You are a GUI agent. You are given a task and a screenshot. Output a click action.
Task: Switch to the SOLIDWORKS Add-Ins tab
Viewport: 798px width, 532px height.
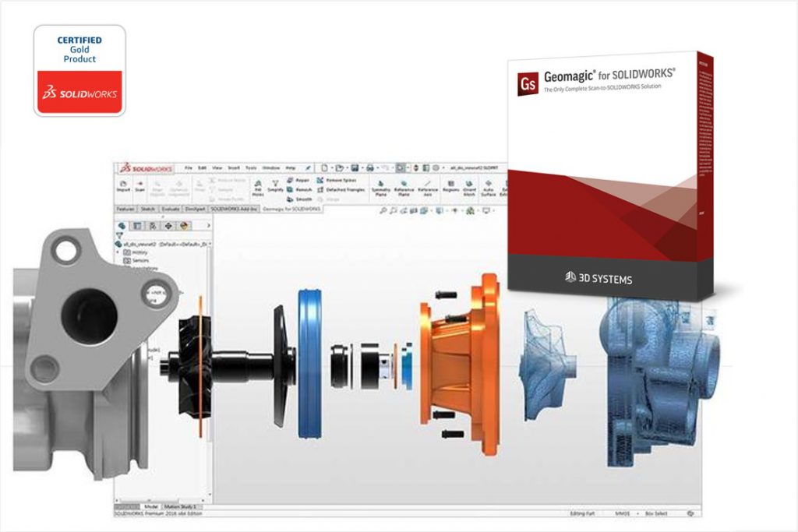tap(234, 209)
